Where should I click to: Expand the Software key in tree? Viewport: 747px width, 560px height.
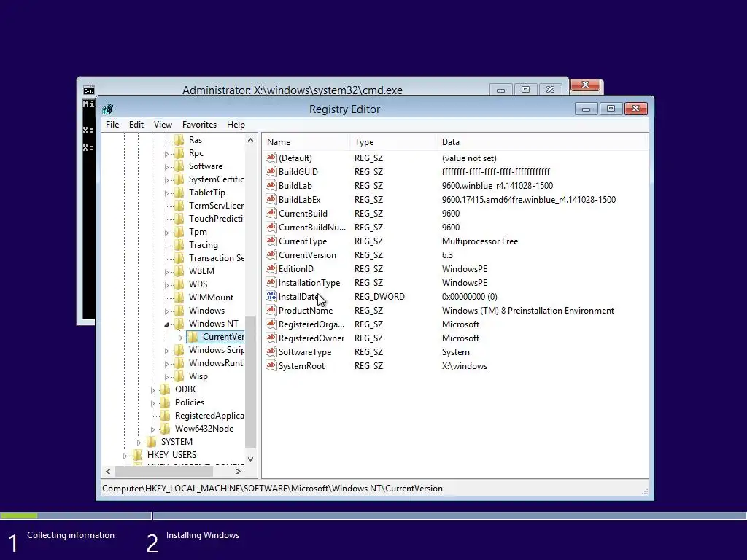[x=166, y=167]
